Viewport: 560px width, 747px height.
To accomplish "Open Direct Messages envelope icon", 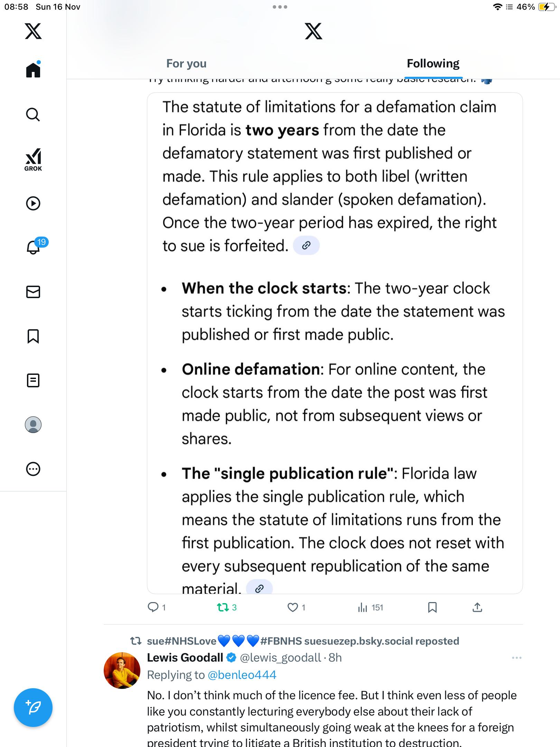I will (x=33, y=292).
